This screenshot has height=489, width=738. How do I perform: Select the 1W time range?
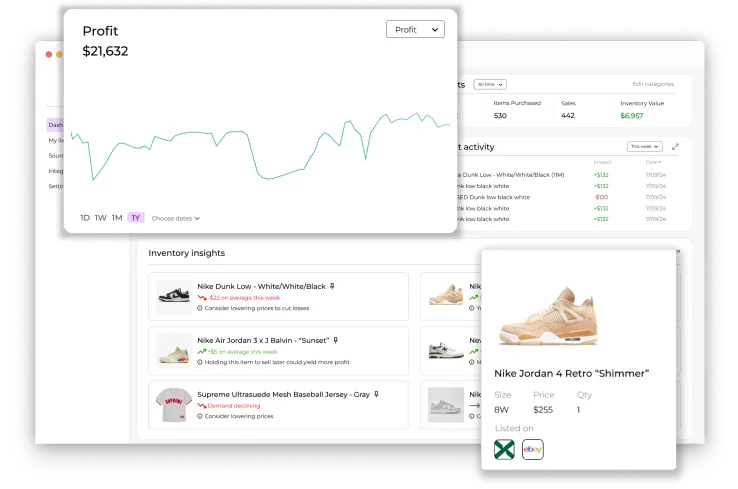coord(101,218)
